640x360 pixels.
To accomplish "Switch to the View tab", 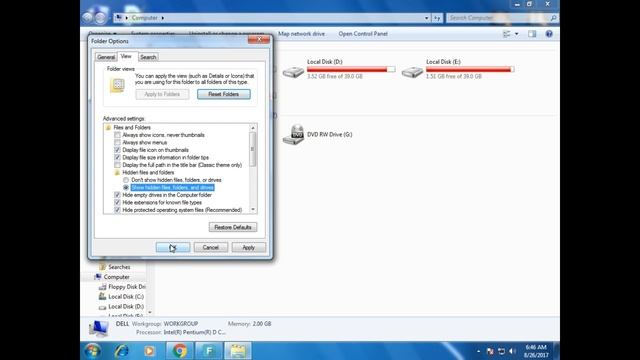I will click(x=126, y=56).
